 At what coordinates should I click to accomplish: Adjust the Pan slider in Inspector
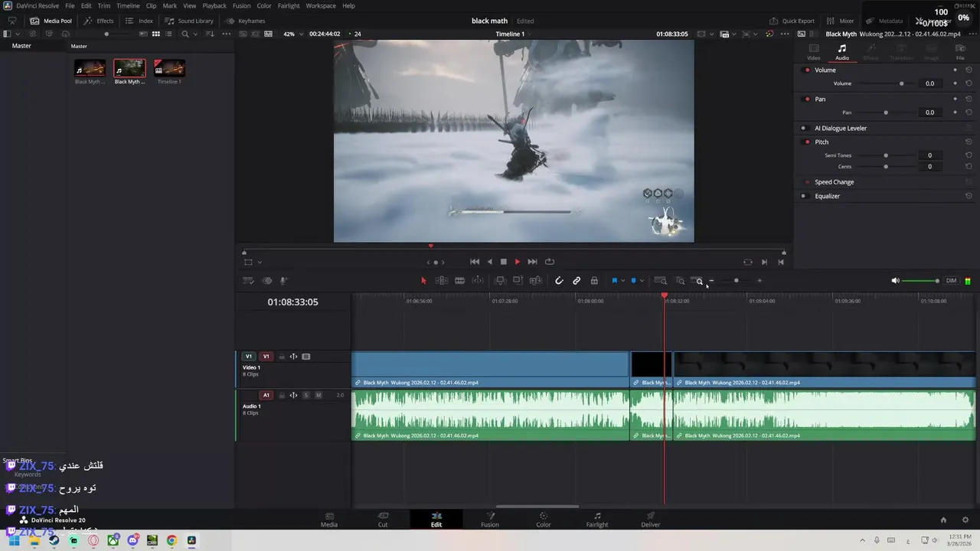pyautogui.click(x=886, y=112)
